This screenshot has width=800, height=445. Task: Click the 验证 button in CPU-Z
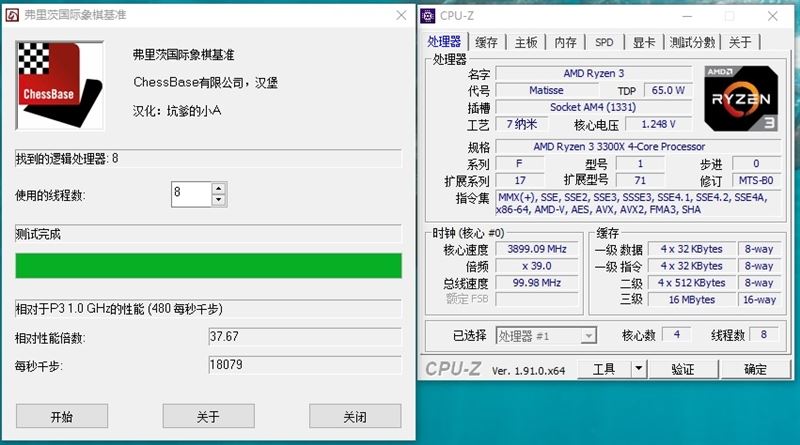tap(683, 369)
